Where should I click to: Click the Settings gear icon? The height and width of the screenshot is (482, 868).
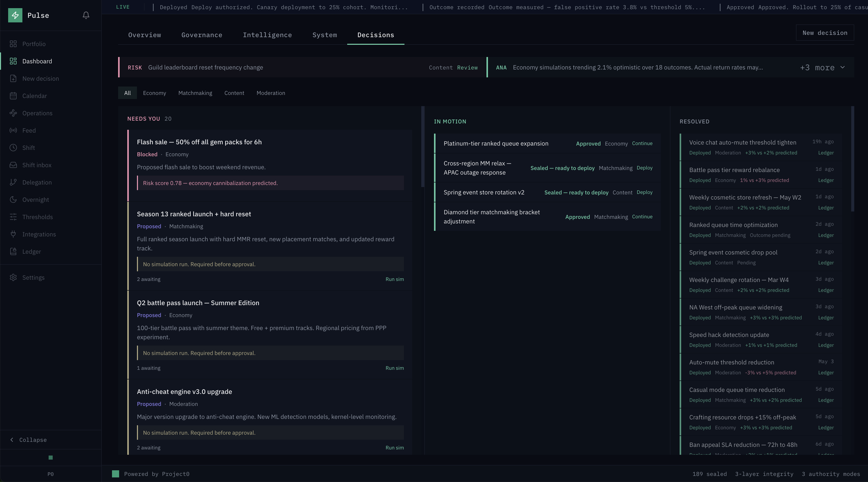[13, 277]
